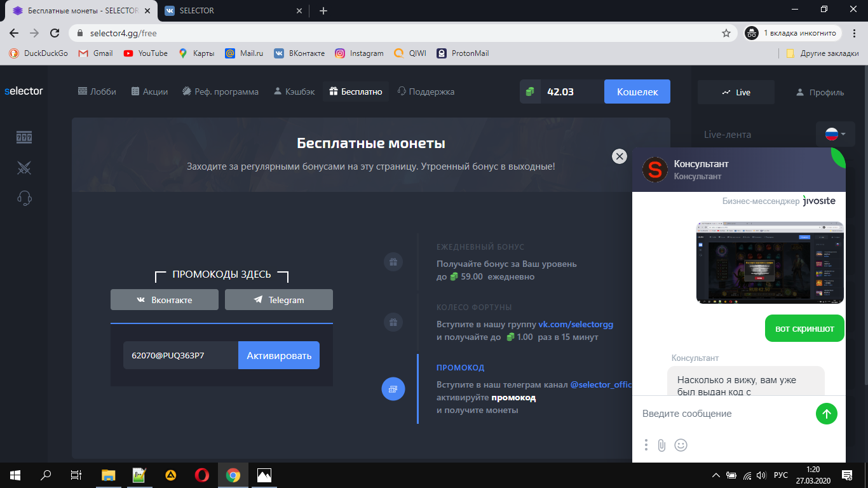This screenshot has width=868, height=488.
Task: Click the Telegram promo codes button
Action: coord(279,300)
